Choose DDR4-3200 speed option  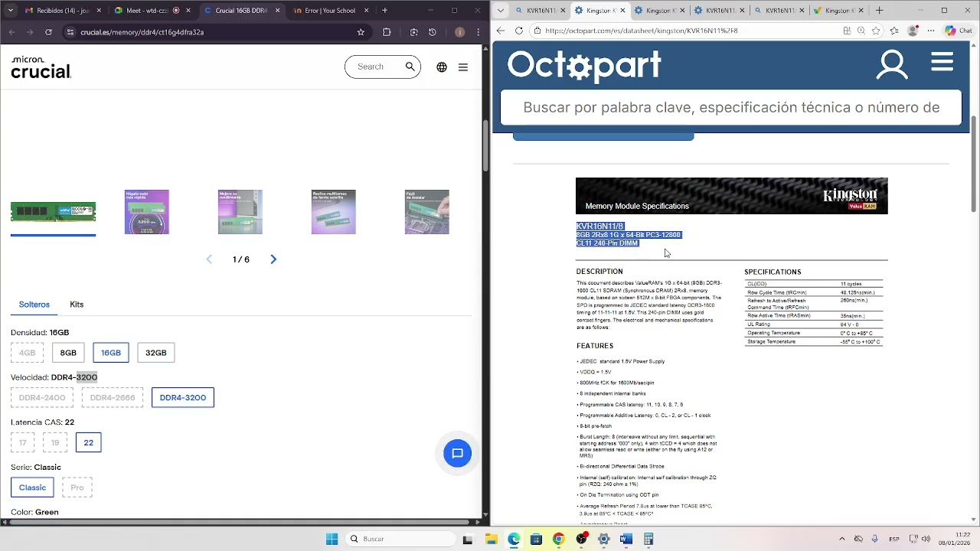tap(183, 398)
